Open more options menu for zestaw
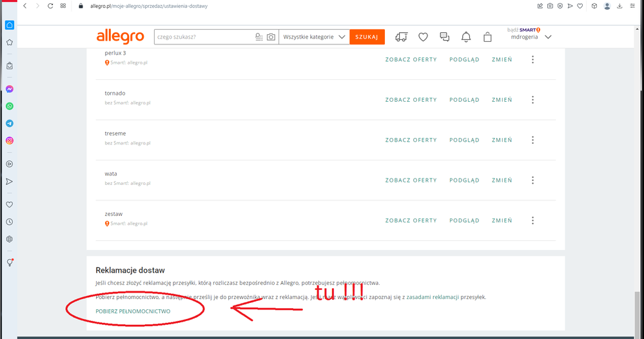The height and width of the screenshot is (339, 644). pos(532,220)
